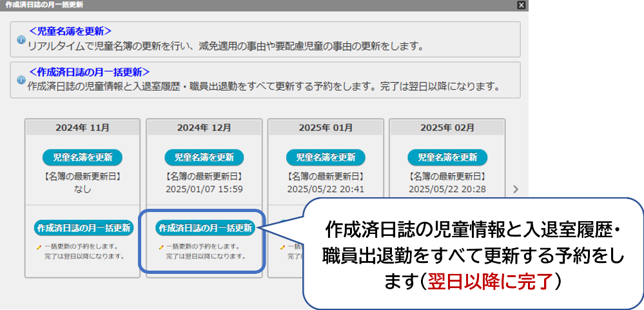The height and width of the screenshot is (310, 644).
Task: Click the info icon beside 児童名簿を更新 description
Action: coord(21,40)
